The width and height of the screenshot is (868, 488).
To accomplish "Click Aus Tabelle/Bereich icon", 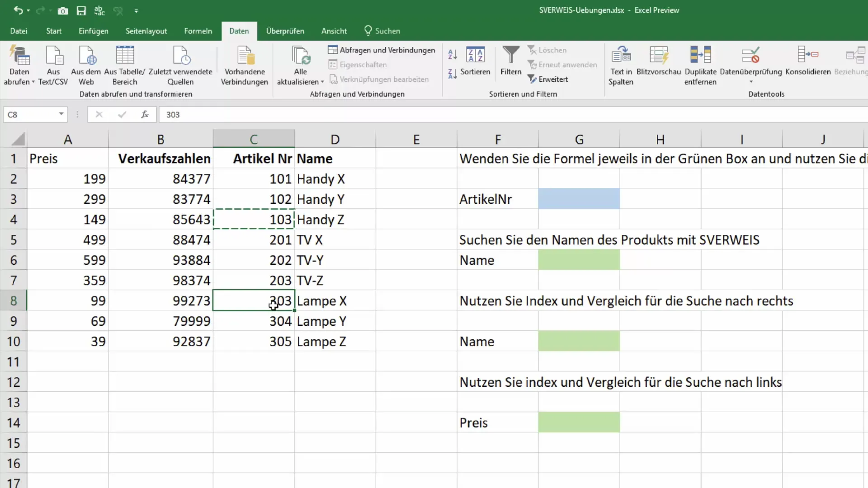I will [x=125, y=66].
